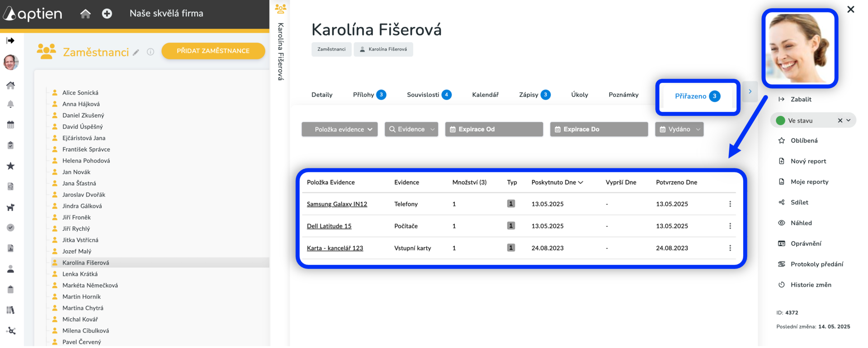Click the Zaměstnanci breadcrumb chip
868x348 pixels.
[331, 49]
